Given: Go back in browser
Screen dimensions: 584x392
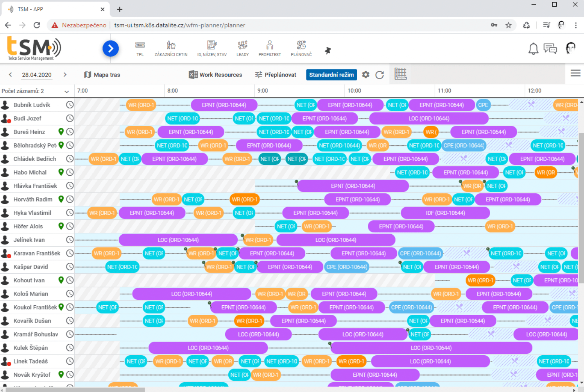Looking at the screenshot, I should pyautogui.click(x=8, y=25).
